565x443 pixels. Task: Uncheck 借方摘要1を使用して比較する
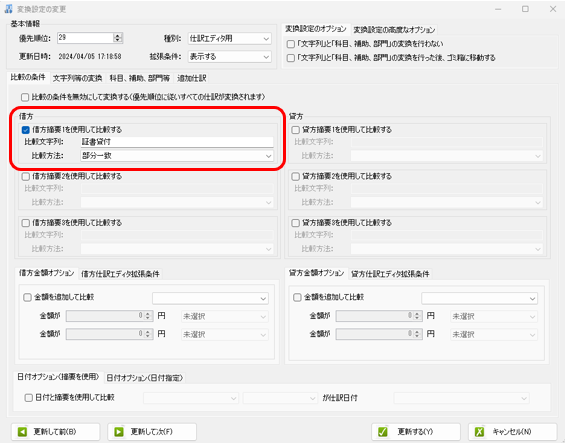point(26,130)
